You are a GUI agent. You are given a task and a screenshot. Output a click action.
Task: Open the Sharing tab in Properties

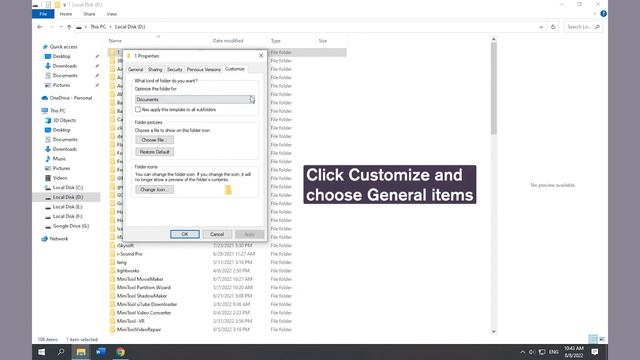(155, 69)
